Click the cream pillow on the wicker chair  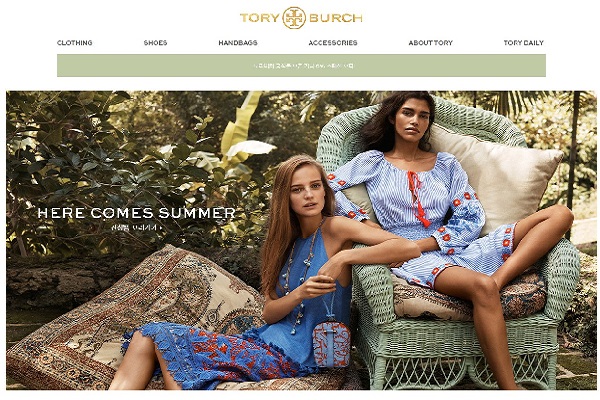click(x=505, y=178)
